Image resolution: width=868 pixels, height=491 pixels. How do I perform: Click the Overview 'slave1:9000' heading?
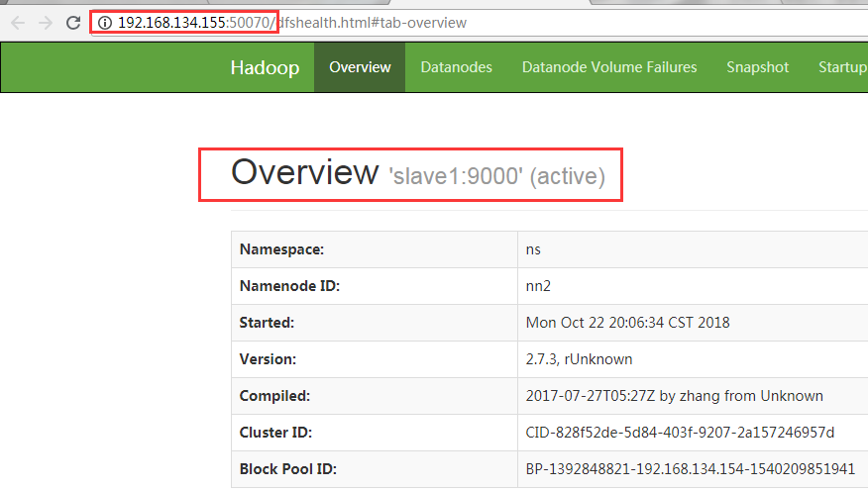[x=418, y=172]
